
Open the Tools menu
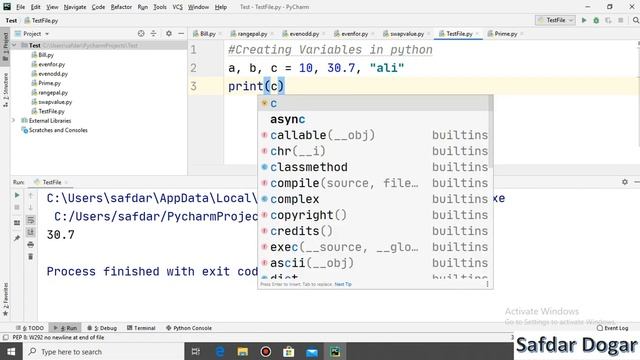click(160, 7)
